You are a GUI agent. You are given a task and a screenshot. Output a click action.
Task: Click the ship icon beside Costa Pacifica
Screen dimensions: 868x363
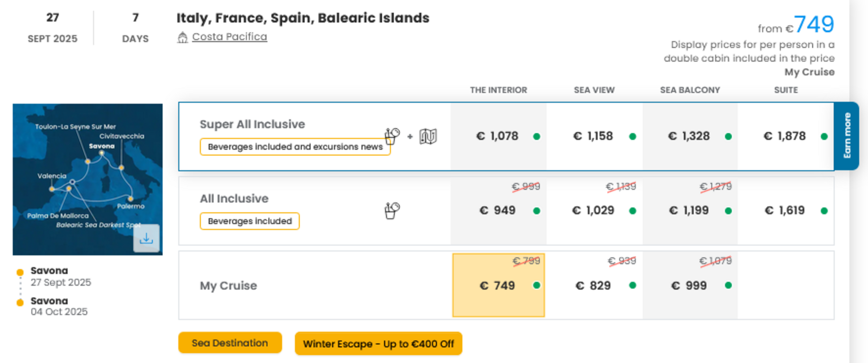[183, 37]
